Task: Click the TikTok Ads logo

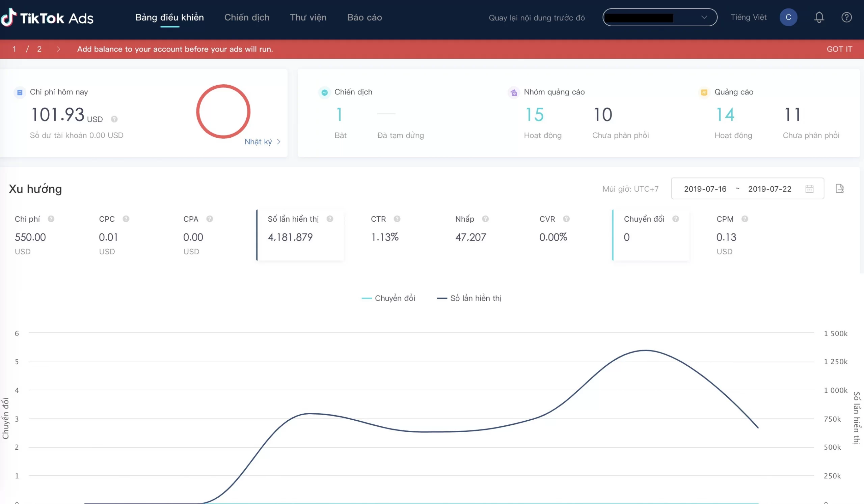Action: pos(47,18)
